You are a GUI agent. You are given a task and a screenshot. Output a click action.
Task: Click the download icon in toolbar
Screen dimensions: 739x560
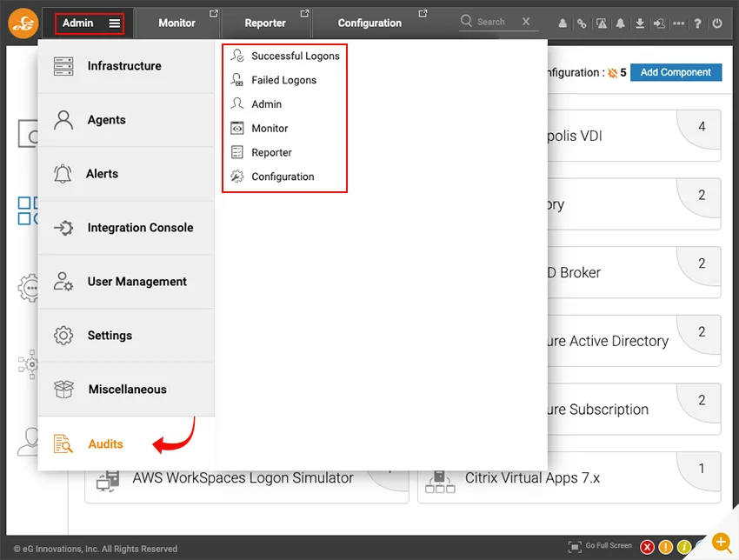(x=640, y=23)
